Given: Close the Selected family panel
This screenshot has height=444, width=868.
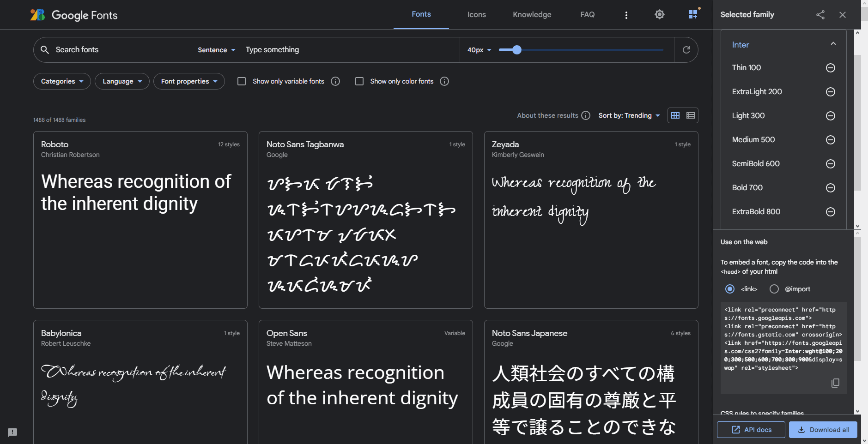Looking at the screenshot, I should coord(842,15).
